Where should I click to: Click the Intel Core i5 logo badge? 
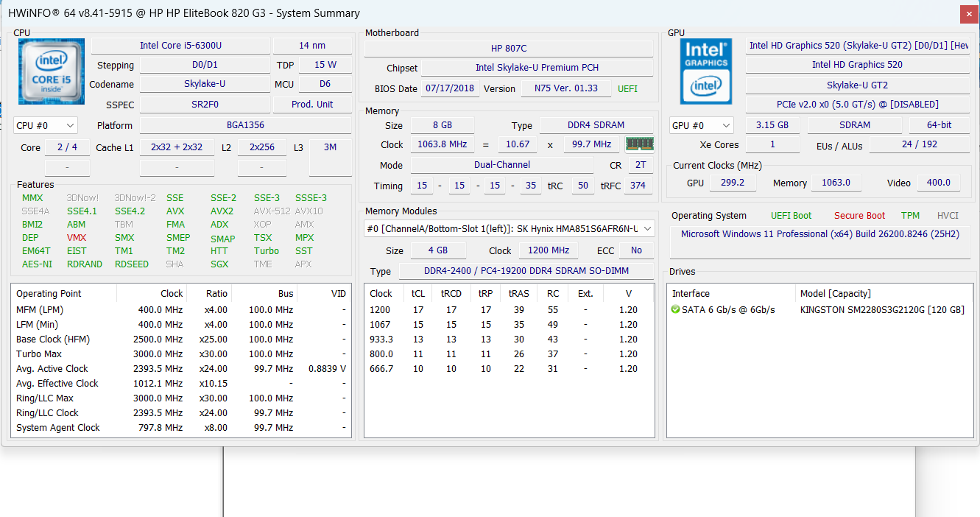pos(52,71)
